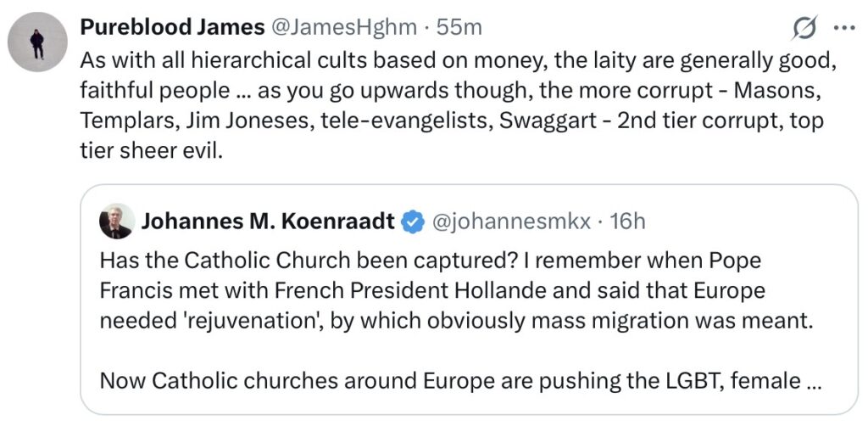Click the line starting 'As with all hierarchical cults'
Viewport: 868px width, 426px height.
click(449, 61)
